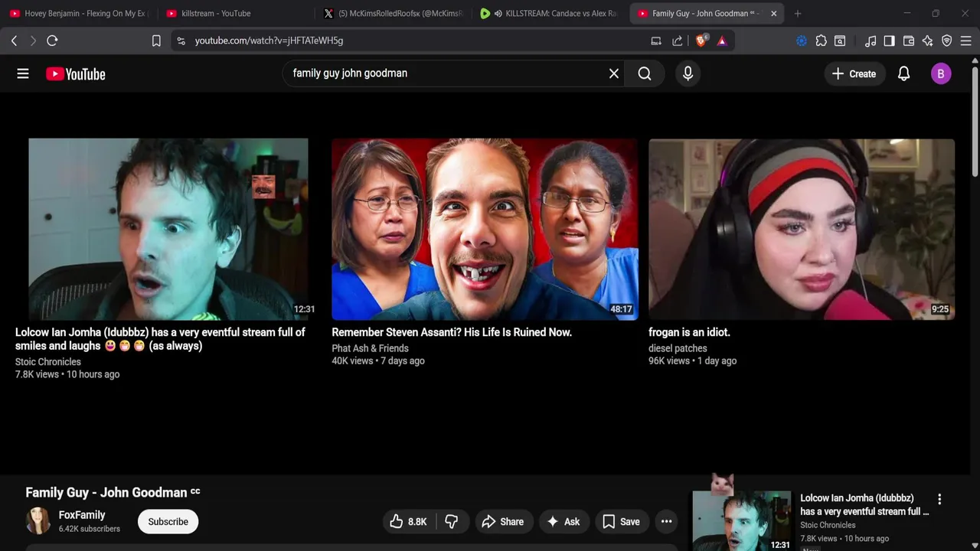Go back in browser history
Viewport: 980px width, 551px height.
[x=14, y=41]
